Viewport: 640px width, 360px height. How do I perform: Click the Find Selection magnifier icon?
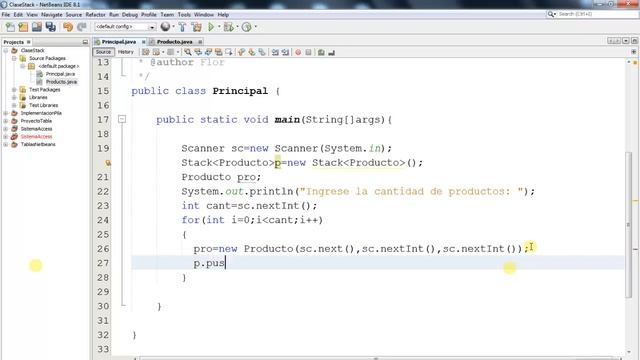coord(187,52)
